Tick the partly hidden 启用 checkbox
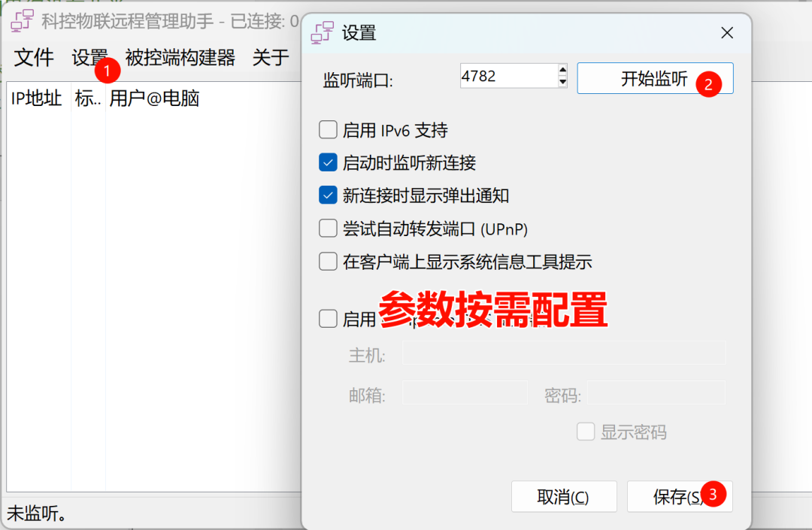The width and height of the screenshot is (812, 530). click(x=328, y=318)
